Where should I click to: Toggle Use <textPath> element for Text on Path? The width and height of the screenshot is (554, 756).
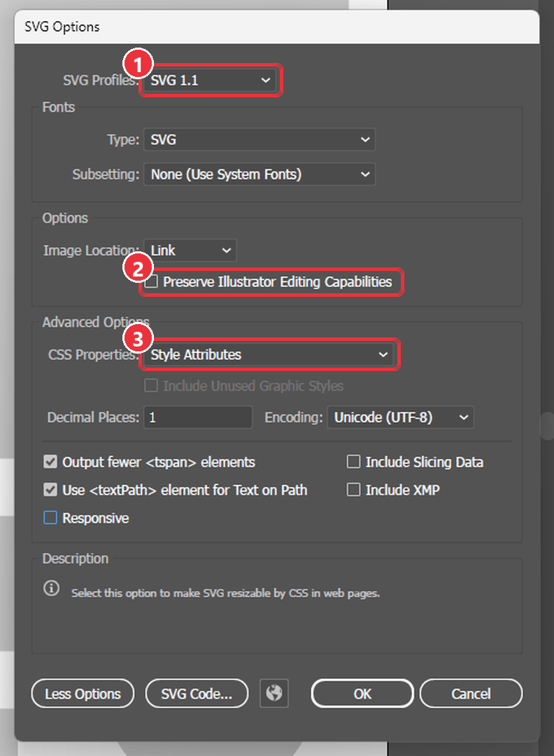(50, 490)
